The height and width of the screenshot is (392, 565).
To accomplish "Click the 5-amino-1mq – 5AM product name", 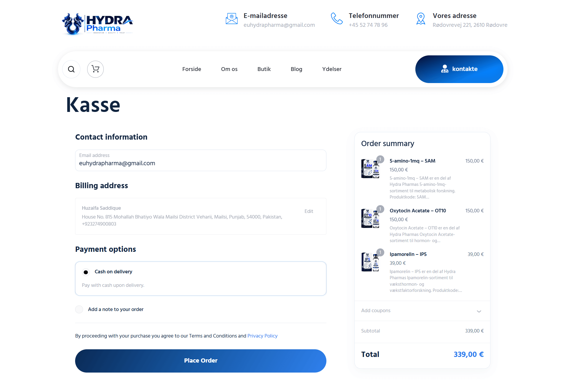I will [412, 161].
